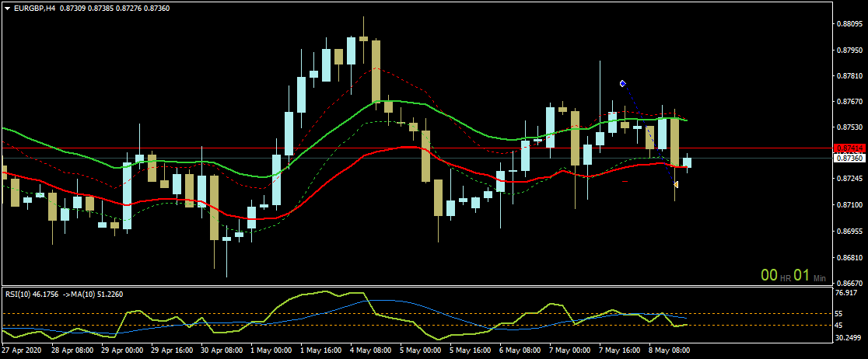Click the current price label 0.87360
The width and height of the screenshot is (868, 359).
[x=850, y=159]
